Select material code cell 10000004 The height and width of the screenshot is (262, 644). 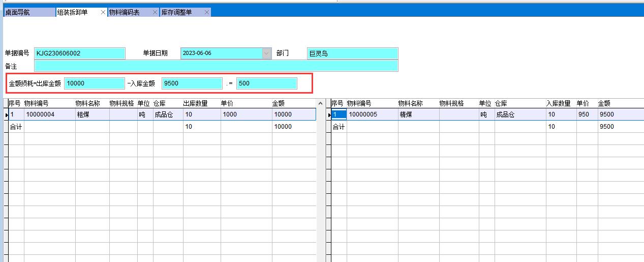(49, 115)
